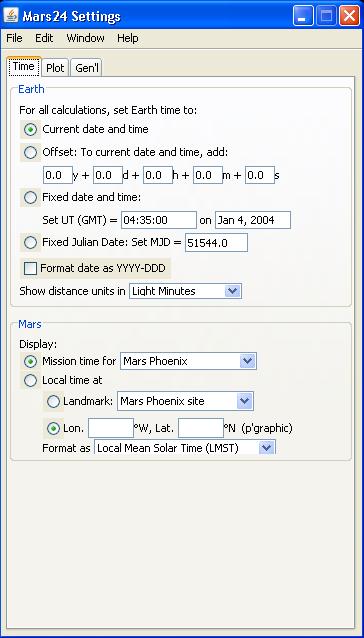The height and width of the screenshot is (638, 364).
Task: Switch to the Gen'l tab
Action: (x=87, y=68)
